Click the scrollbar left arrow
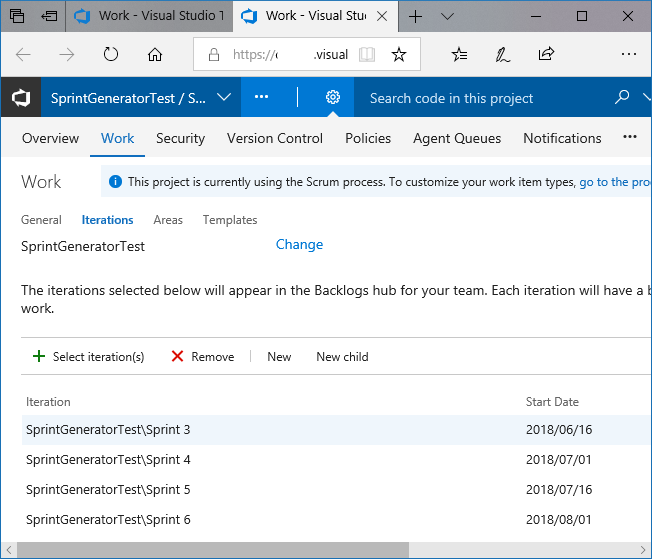 [x=9, y=550]
